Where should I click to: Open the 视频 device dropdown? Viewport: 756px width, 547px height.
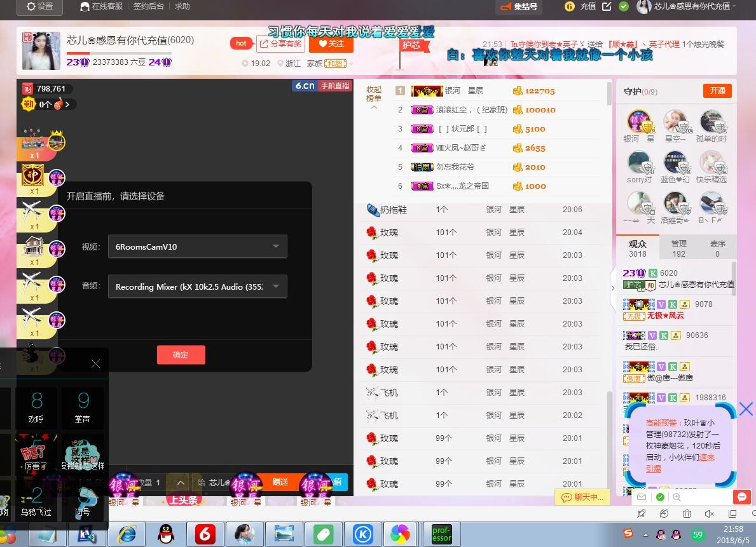(x=198, y=246)
